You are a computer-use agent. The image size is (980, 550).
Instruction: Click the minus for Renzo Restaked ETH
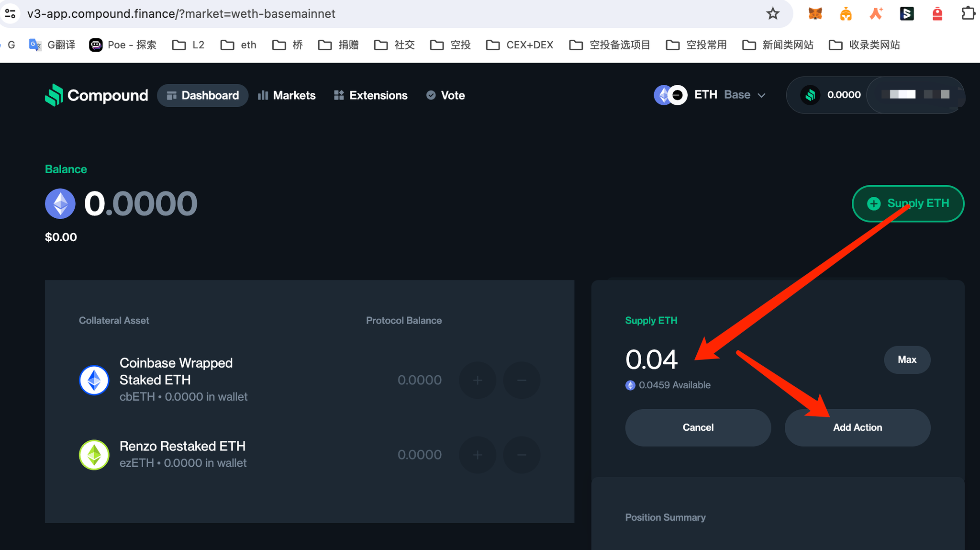point(522,455)
